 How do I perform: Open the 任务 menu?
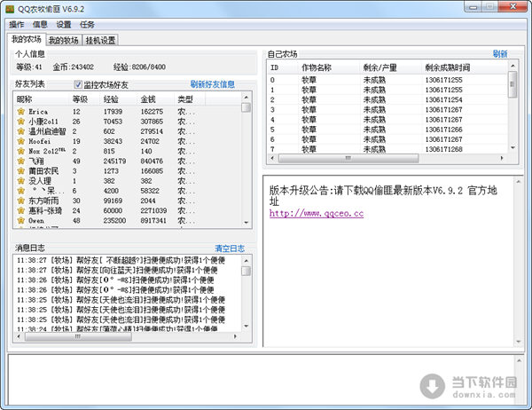87,25
